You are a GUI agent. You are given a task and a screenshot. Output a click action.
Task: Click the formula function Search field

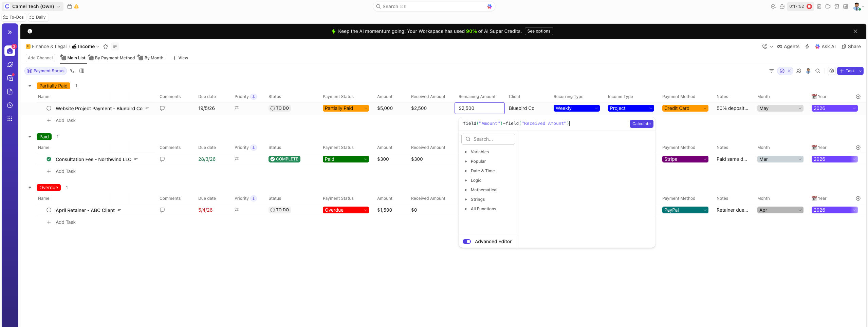click(488, 139)
